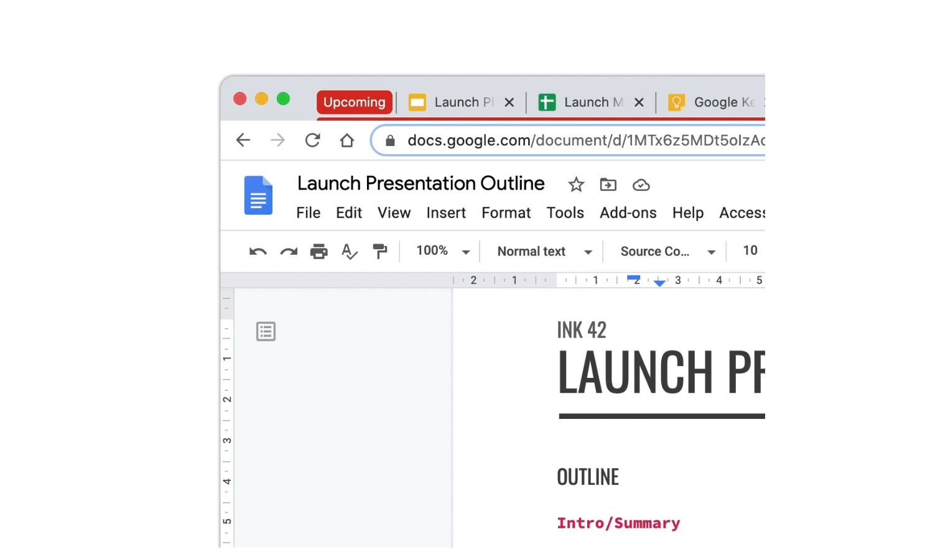Run spelling and grammar check icon
925x560 pixels.
coord(349,251)
